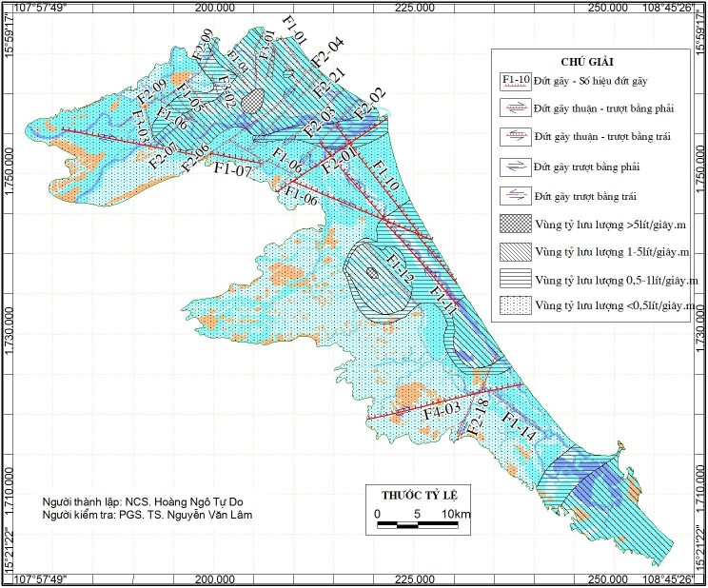Viewport: 708px width, 588px height.
Task: Click the F2-02 fault label
Action: pyautogui.click(x=369, y=103)
